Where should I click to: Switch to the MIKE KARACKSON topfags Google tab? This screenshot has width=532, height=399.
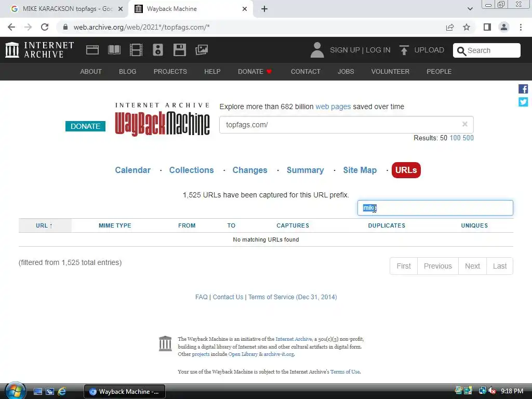pos(63,9)
